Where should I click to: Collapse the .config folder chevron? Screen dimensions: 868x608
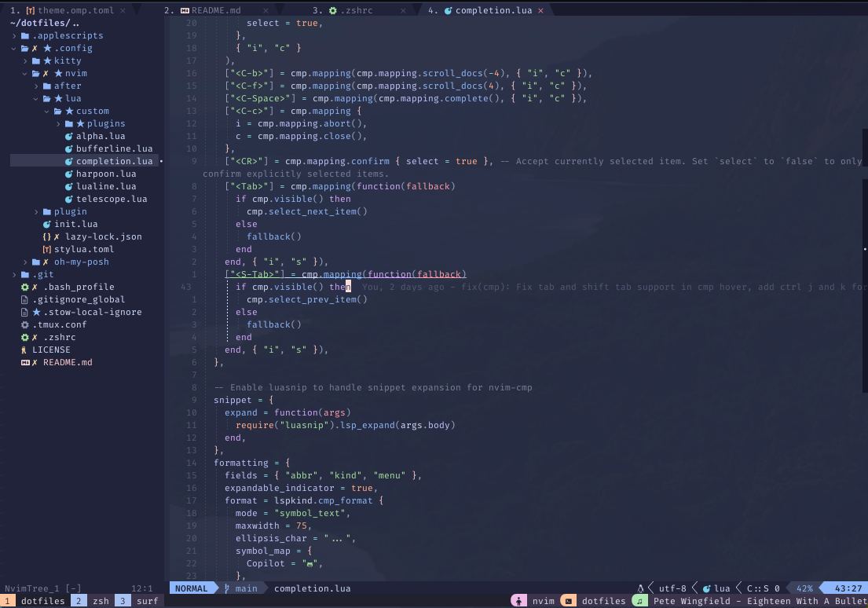click(14, 48)
